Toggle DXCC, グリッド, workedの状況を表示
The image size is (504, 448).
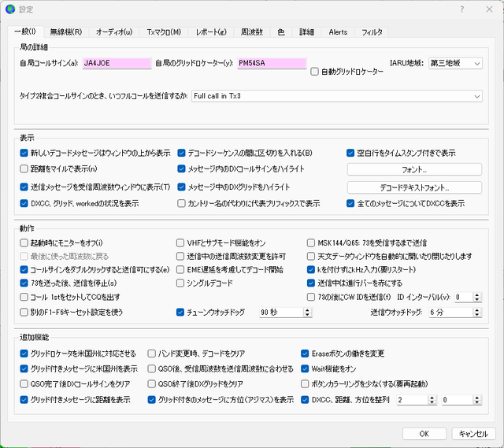(x=24, y=203)
